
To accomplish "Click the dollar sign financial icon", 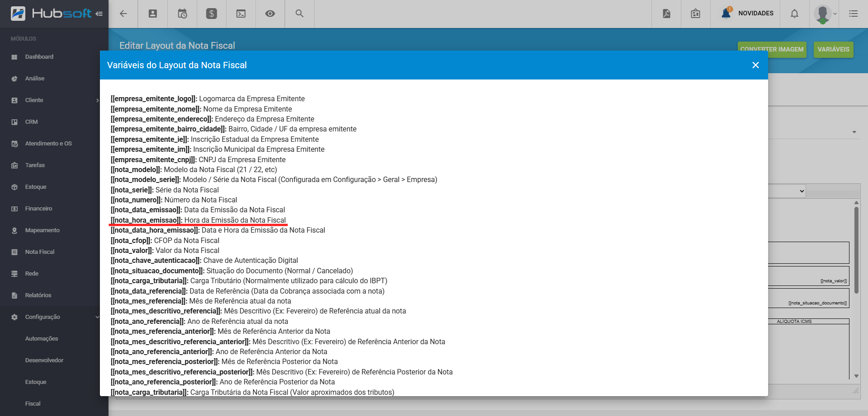I will coord(212,14).
